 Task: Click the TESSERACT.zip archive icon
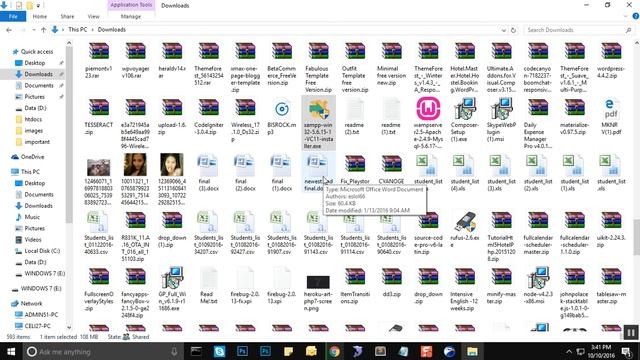99,108
